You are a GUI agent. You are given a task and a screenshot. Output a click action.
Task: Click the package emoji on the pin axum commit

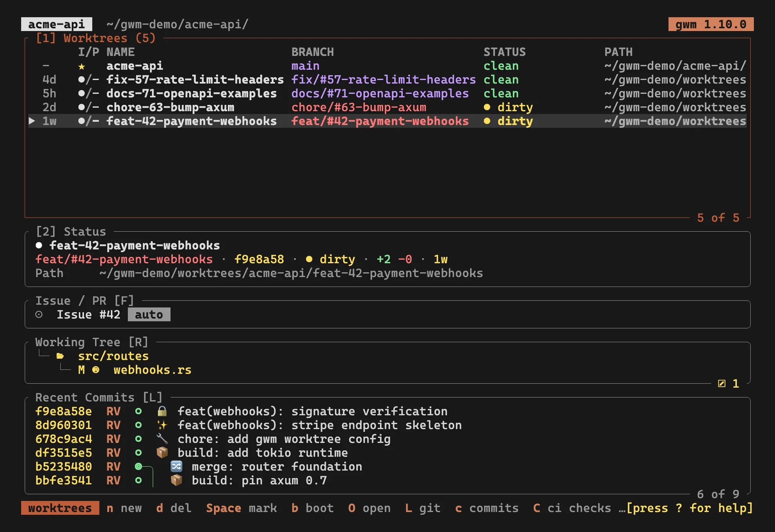(x=177, y=480)
